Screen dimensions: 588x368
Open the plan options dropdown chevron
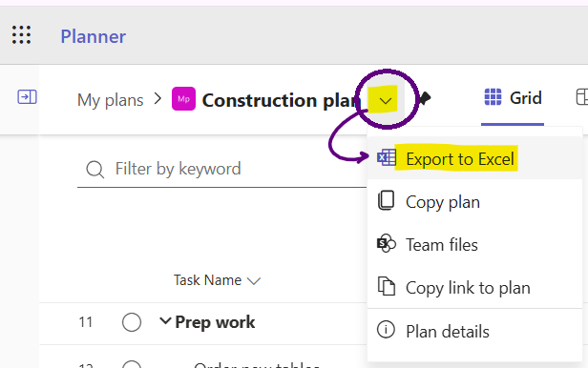385,100
